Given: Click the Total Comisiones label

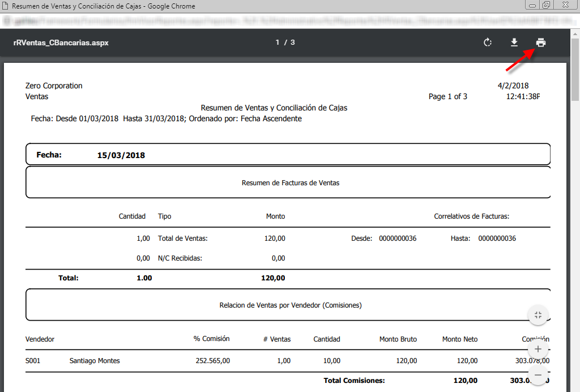Looking at the screenshot, I should (354, 381).
